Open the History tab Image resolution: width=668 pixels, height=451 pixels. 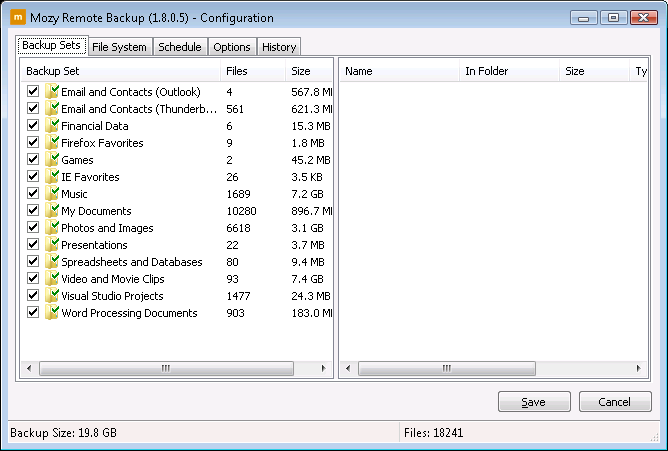pos(278,47)
